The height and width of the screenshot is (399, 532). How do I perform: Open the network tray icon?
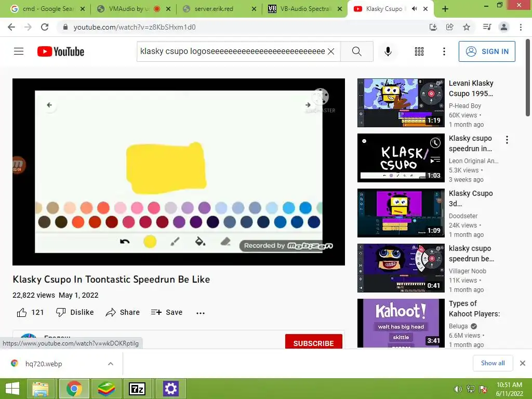pyautogui.click(x=470, y=389)
